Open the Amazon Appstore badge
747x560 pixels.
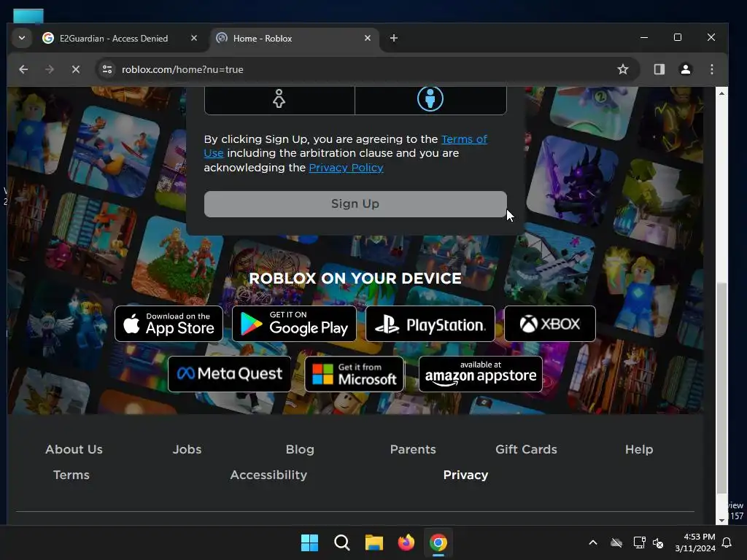pyautogui.click(x=480, y=374)
